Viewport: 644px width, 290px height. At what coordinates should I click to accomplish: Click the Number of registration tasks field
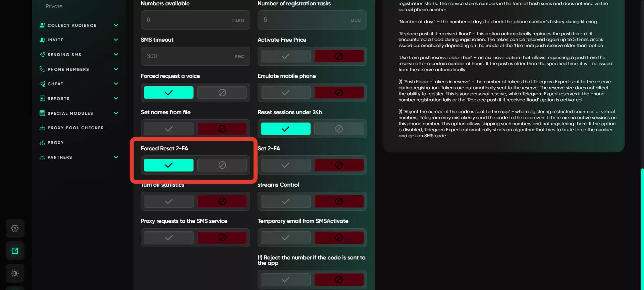312,20
